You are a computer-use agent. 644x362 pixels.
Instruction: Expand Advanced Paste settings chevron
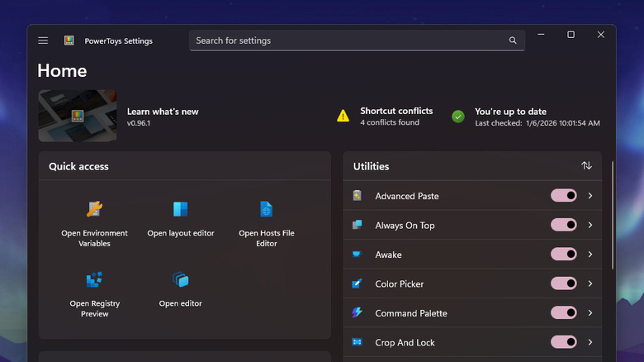(590, 196)
